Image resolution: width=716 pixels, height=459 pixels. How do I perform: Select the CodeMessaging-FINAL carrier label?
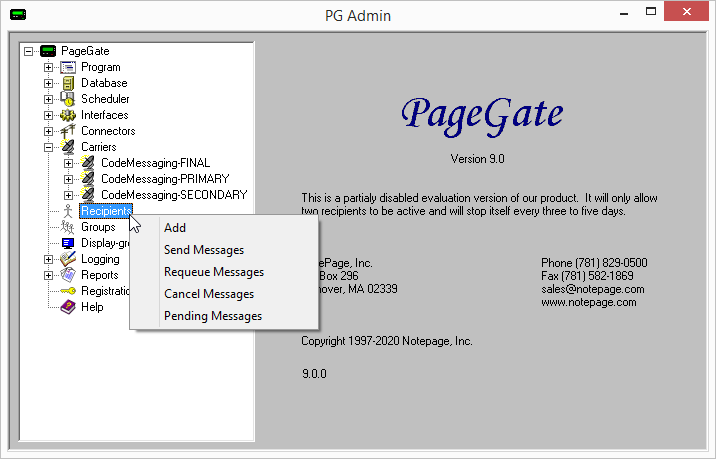point(155,163)
